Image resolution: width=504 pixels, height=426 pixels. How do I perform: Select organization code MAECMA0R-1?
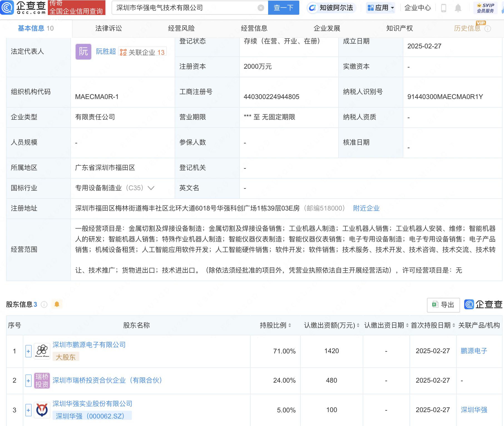pyautogui.click(x=97, y=97)
